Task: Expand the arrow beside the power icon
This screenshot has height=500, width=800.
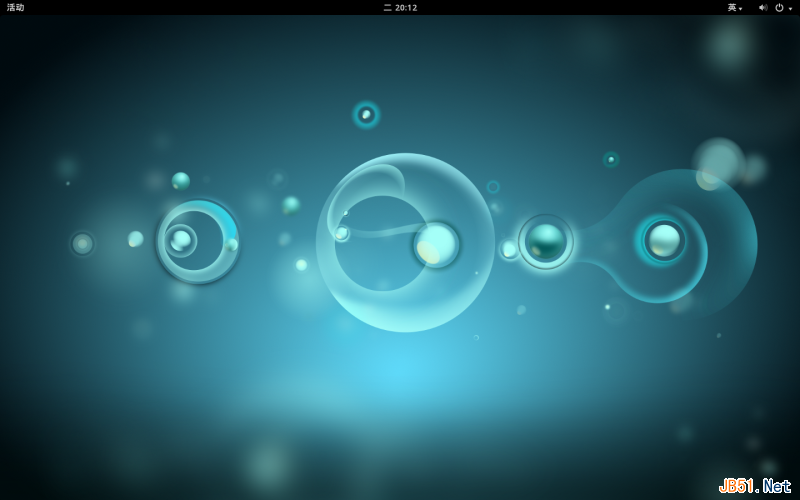Action: (790, 8)
